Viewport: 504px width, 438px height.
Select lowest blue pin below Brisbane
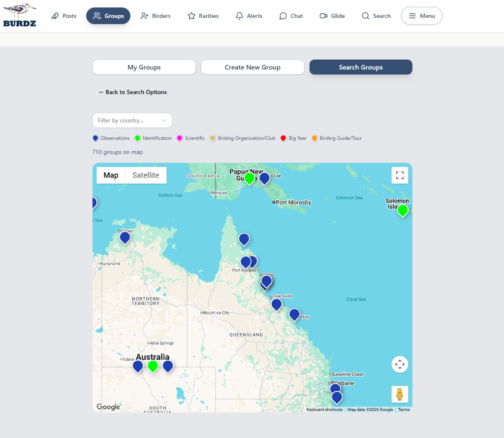[337, 398]
